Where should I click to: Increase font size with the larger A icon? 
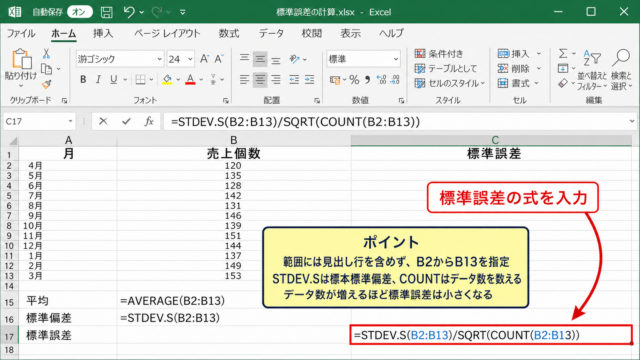[x=204, y=59]
